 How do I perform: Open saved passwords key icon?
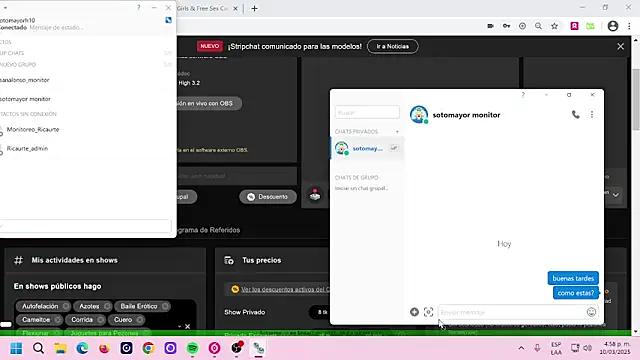pos(506,26)
